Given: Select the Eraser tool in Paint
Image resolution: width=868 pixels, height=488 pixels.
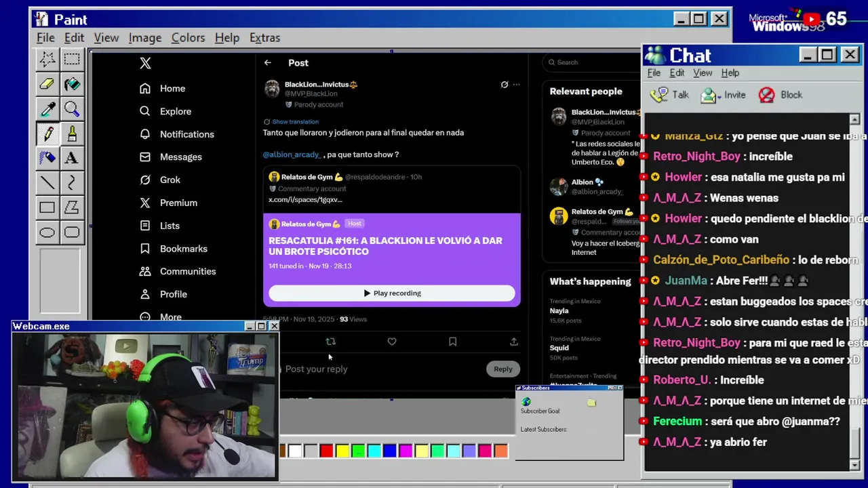Looking at the screenshot, I should [47, 85].
